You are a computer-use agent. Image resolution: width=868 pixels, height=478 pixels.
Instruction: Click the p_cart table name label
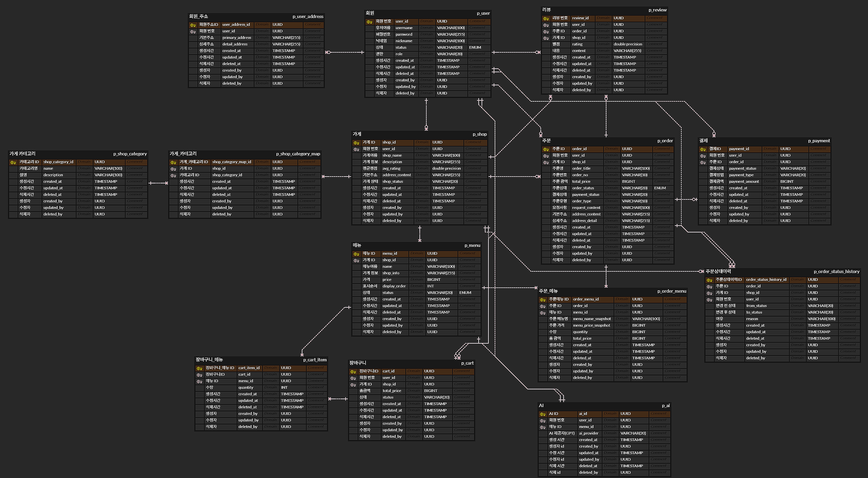pos(467,363)
